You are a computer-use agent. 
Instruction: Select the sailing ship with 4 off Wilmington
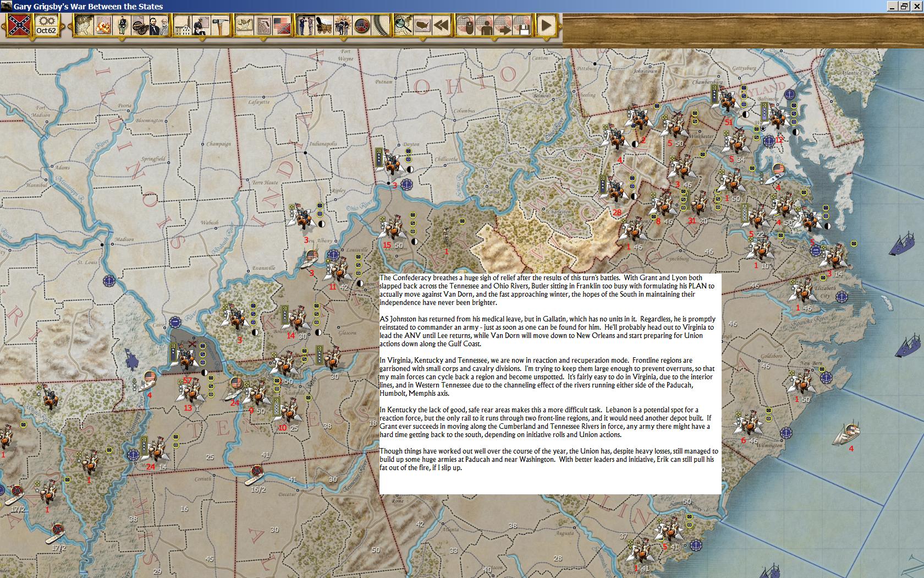(848, 434)
